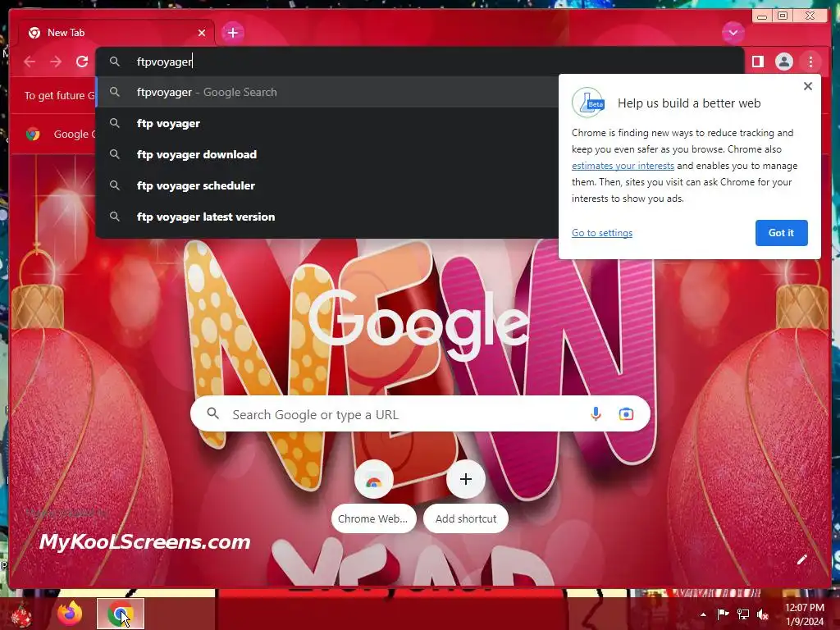The image size is (840, 630).
Task: Start voice search with microphone icon
Action: [x=596, y=414]
